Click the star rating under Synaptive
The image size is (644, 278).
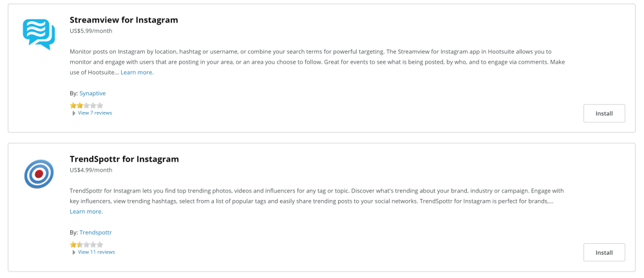point(87,106)
